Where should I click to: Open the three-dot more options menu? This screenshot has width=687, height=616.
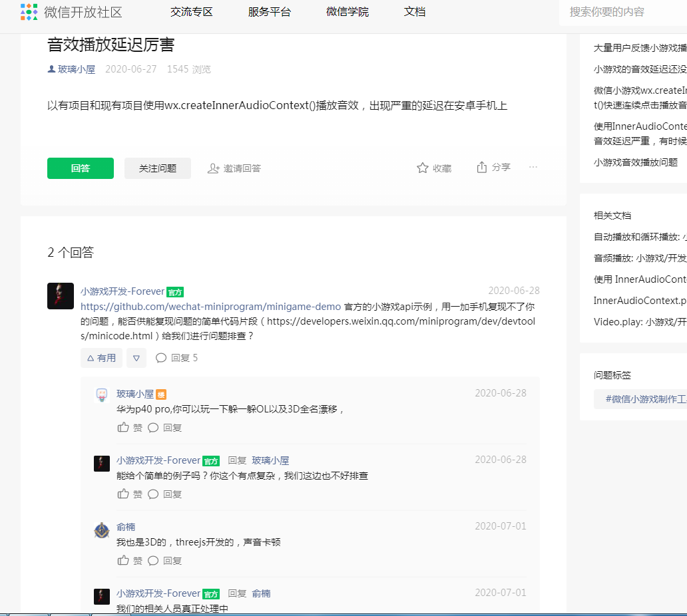(533, 167)
